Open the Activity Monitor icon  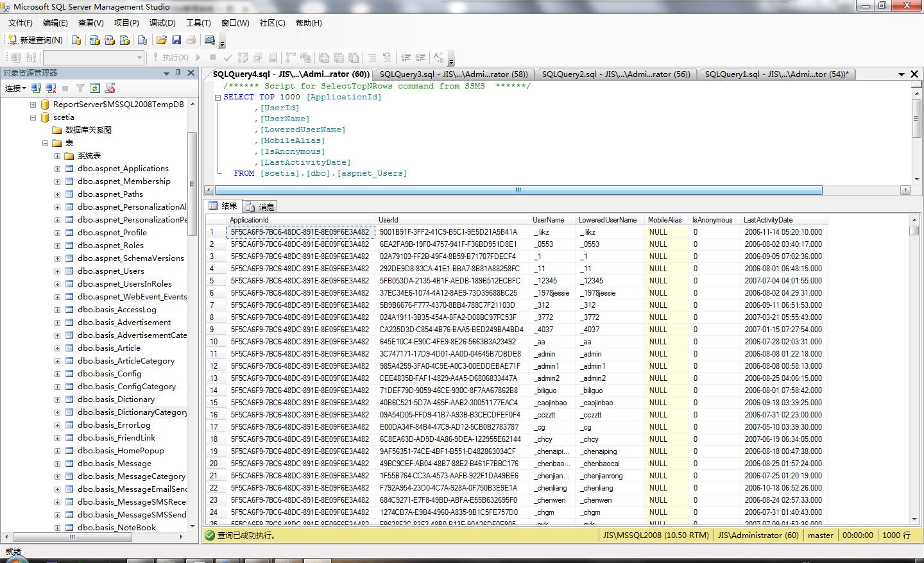tap(209, 40)
